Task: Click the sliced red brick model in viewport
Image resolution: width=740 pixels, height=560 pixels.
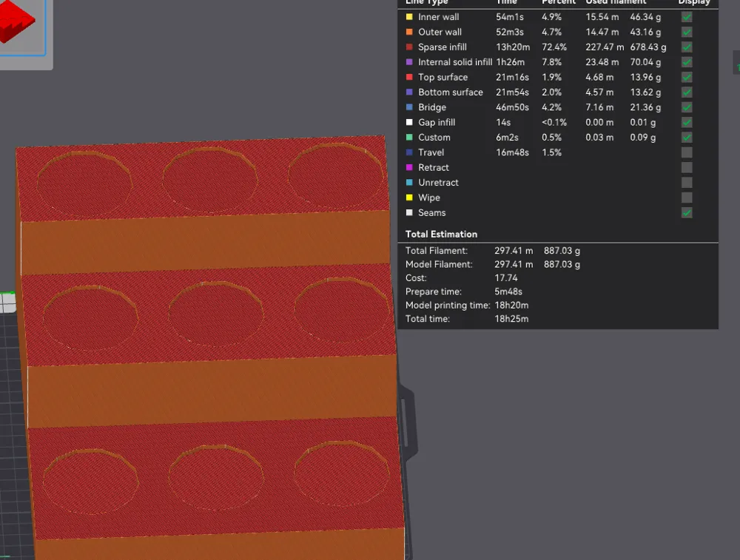Action: [210, 349]
